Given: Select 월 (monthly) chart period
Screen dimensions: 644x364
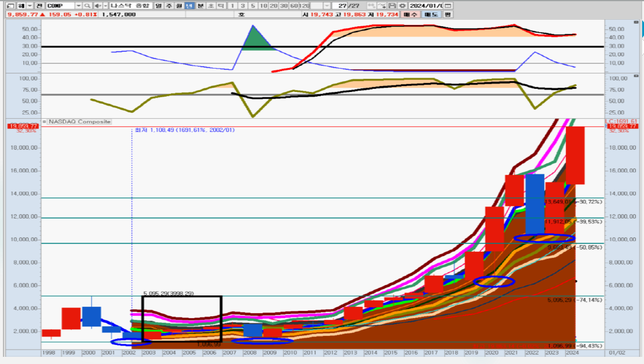Looking at the screenshot, I should pos(179,6).
